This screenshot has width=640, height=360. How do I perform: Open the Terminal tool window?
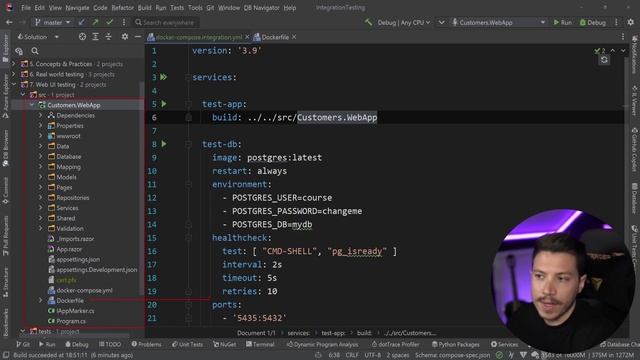click(x=260, y=344)
